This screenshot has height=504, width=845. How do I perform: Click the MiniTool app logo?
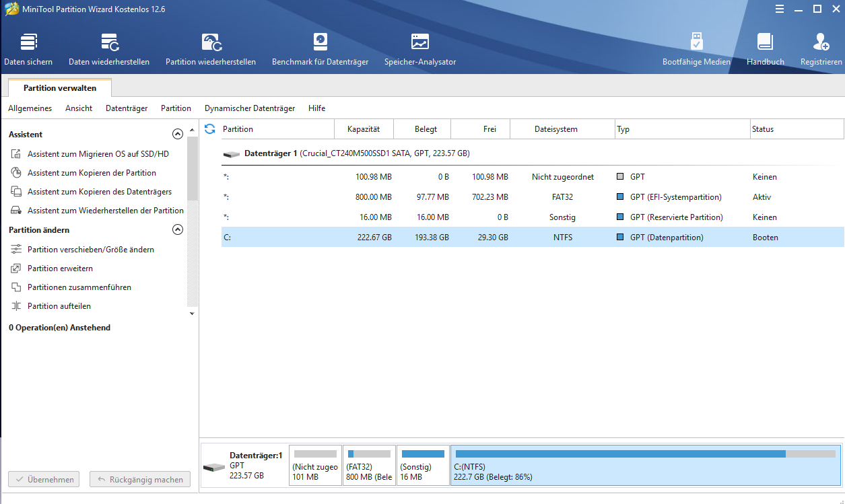11,9
